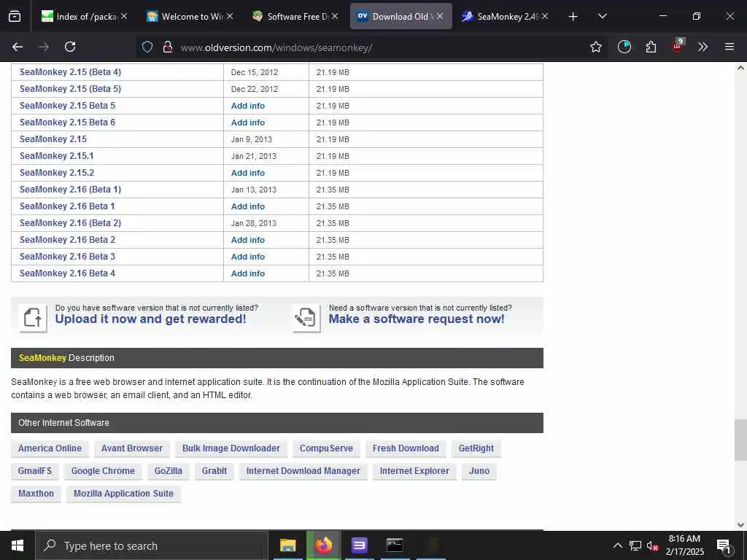
Task: Open the page scrollbar thumb
Action: coord(740,440)
